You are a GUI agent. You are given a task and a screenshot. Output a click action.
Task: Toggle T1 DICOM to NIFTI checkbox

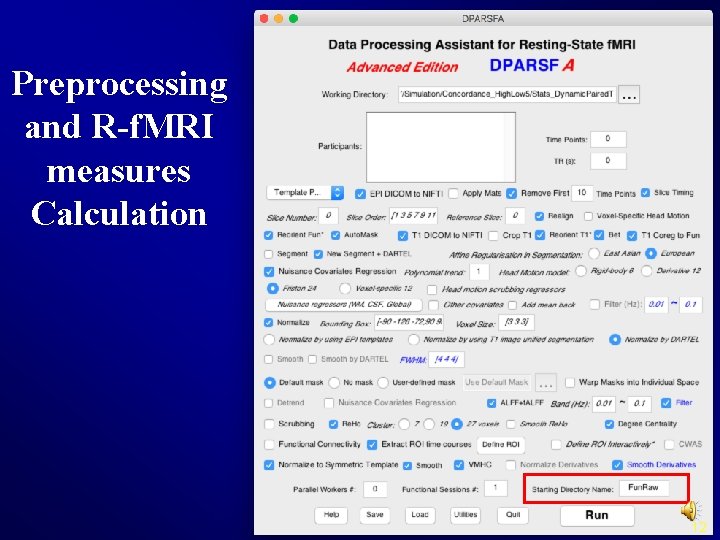(403, 236)
